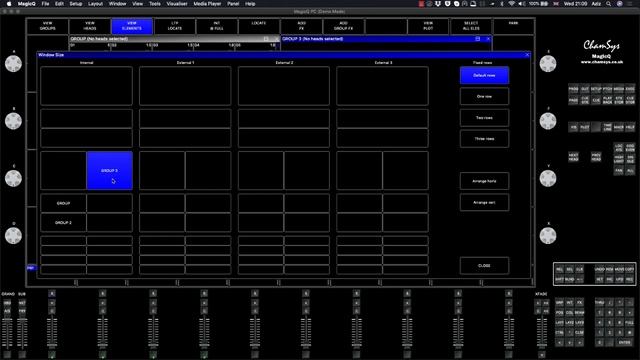Click the first playback fader
640x360 pixels.
tap(52, 333)
